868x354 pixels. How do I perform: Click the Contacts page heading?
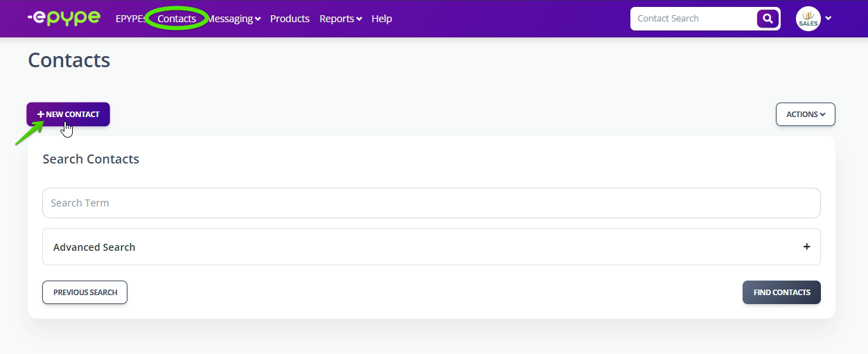pyautogui.click(x=69, y=60)
